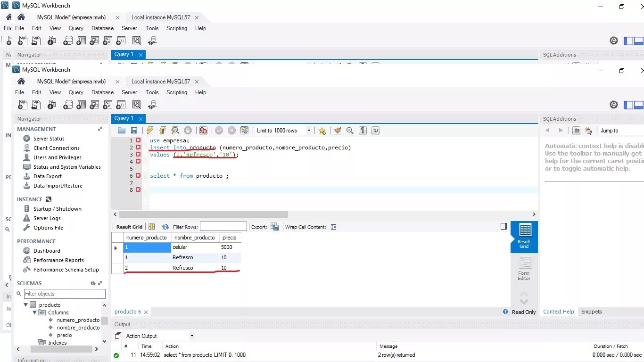Click the Filter objects search field
Screen dimensions: 644x362
[65, 294]
